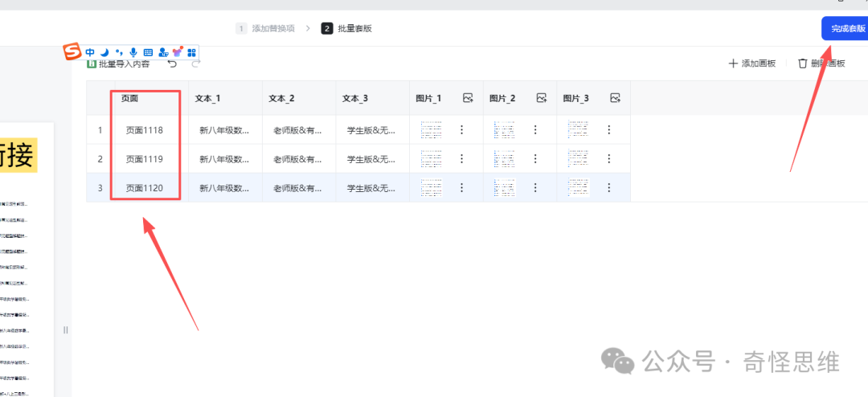Screen dimensions: 868x397
Task: Click 文本_3 学生版 cell in row 3
Action: 372,188
